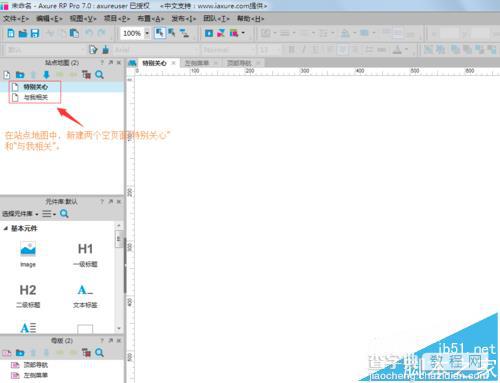Open the select widget library dropdown
The width and height of the screenshot is (500, 383).
pyautogui.click(x=20, y=214)
